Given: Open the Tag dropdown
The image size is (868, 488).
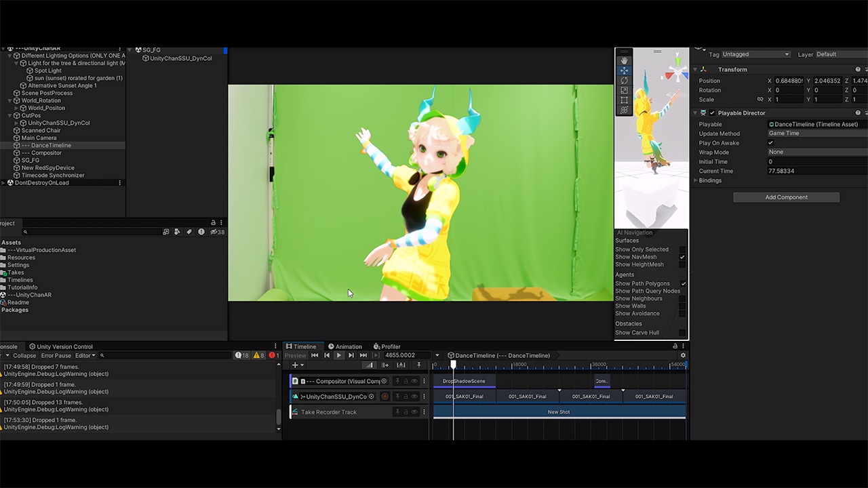Looking at the screenshot, I should [756, 54].
